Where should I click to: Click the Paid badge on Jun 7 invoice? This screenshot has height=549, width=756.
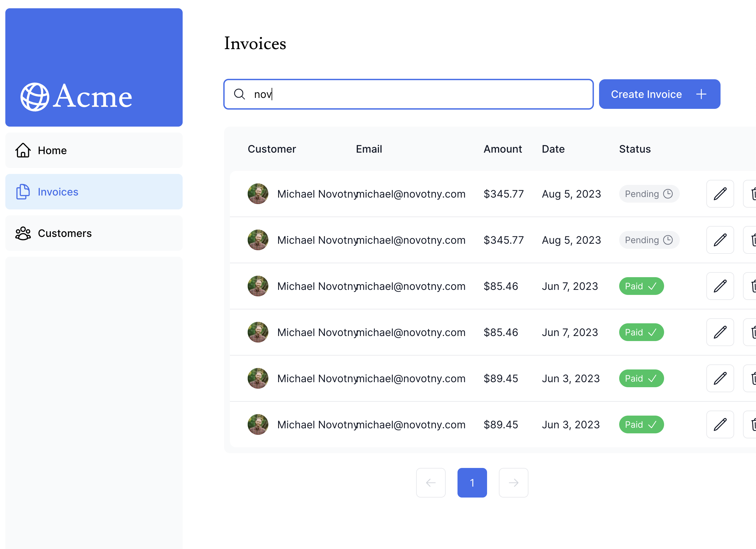641,286
